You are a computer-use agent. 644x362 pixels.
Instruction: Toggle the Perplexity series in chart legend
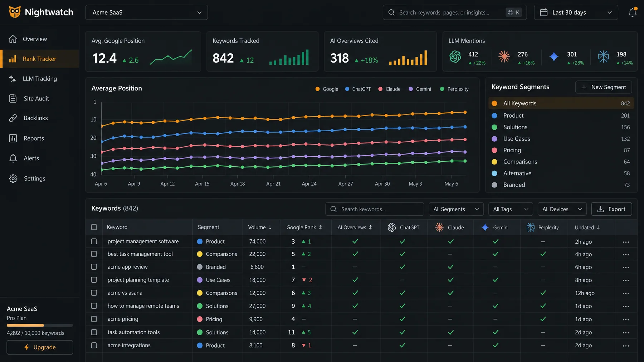pyautogui.click(x=454, y=89)
